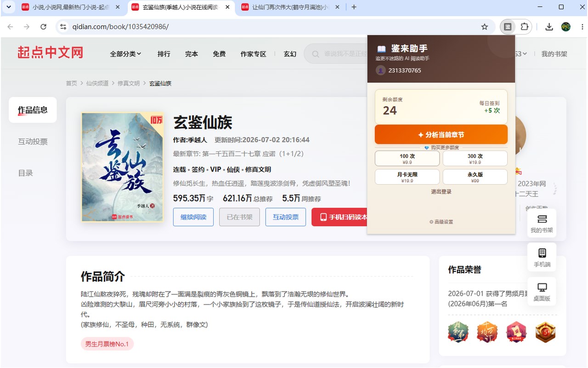Click the 621.16万 总推荐 figure

pos(248,198)
